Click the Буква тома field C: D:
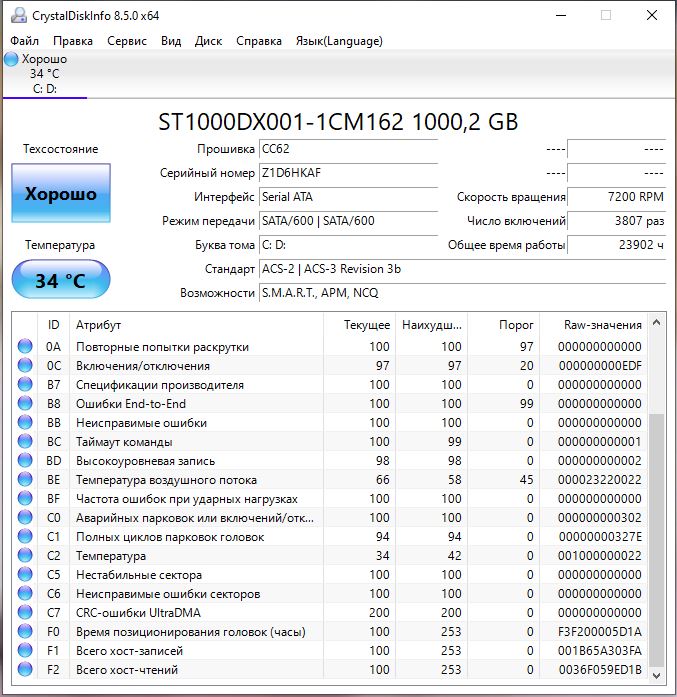 coord(349,245)
